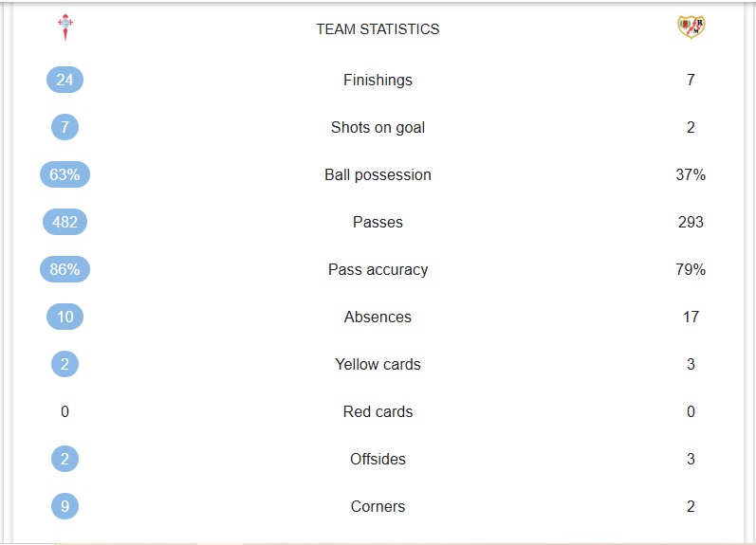Click the 63% ball possession badge
This screenshot has width=756, height=545.
click(65, 174)
